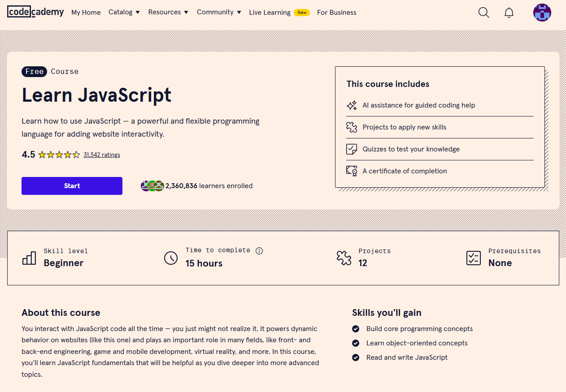Click the Prerequisites checklist icon

(x=474, y=258)
